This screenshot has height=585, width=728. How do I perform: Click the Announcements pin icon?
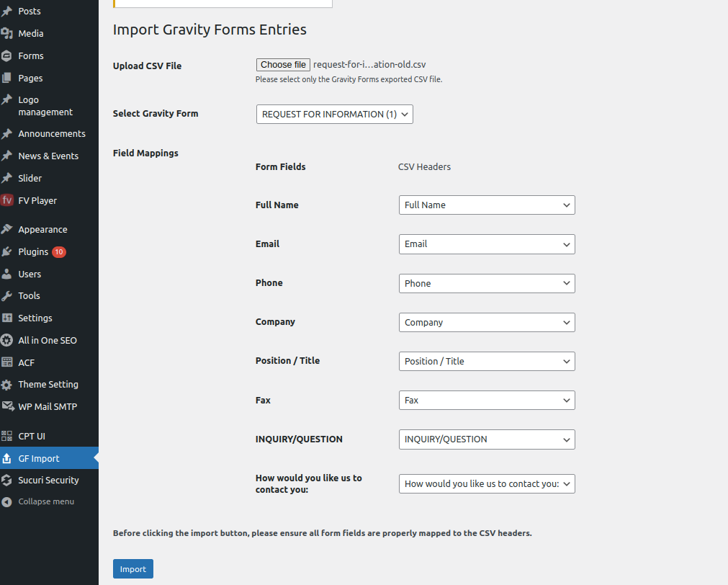point(6,134)
